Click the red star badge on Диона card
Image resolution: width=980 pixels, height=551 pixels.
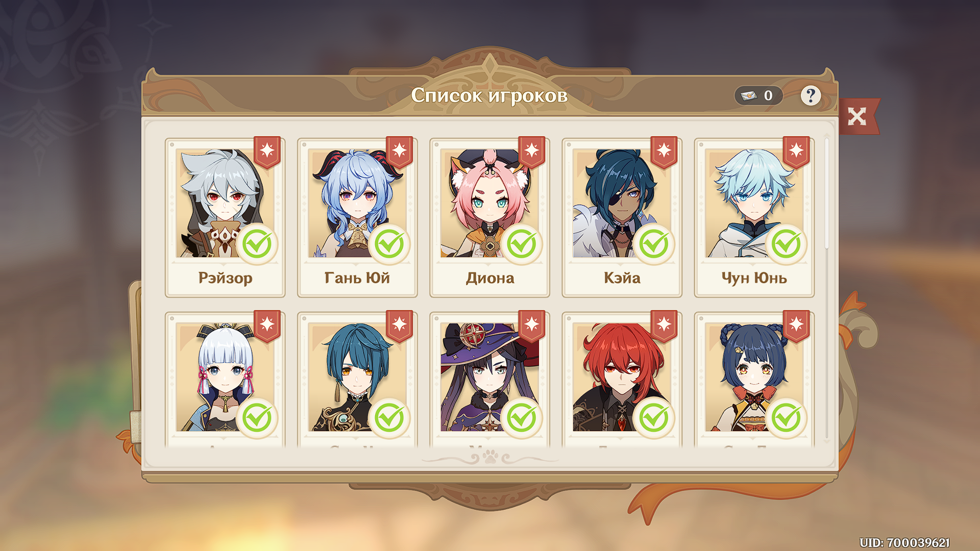point(532,152)
